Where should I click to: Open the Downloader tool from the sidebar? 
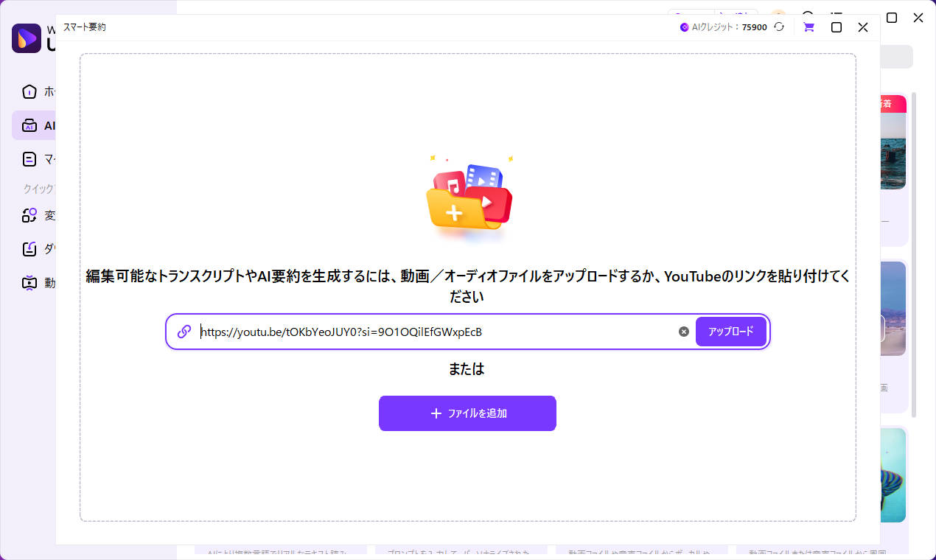pos(29,248)
